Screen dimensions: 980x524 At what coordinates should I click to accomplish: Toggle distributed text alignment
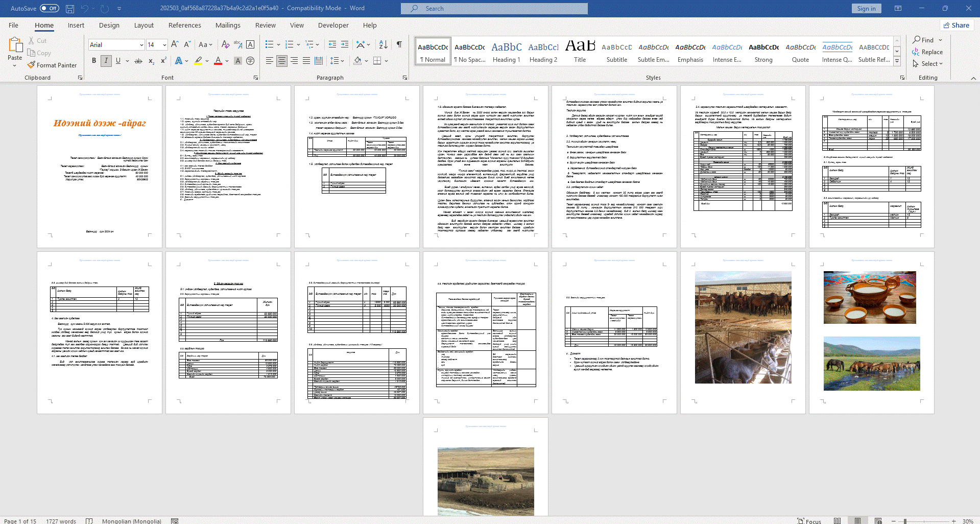[x=319, y=61]
